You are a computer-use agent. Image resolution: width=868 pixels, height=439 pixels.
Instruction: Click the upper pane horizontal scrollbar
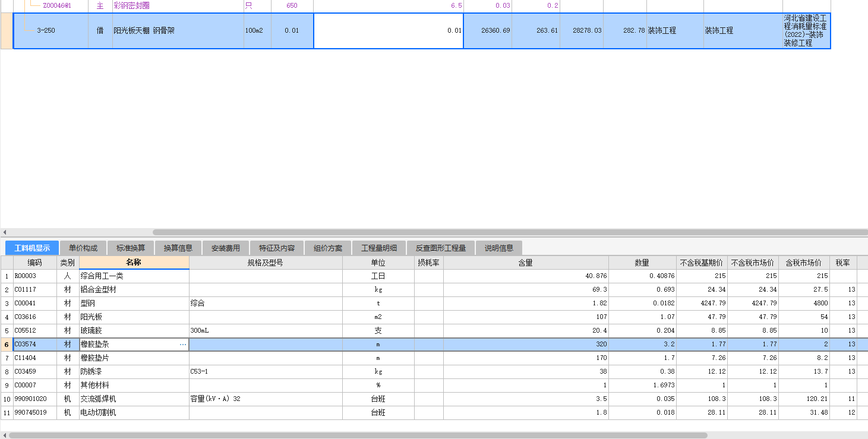pos(510,232)
